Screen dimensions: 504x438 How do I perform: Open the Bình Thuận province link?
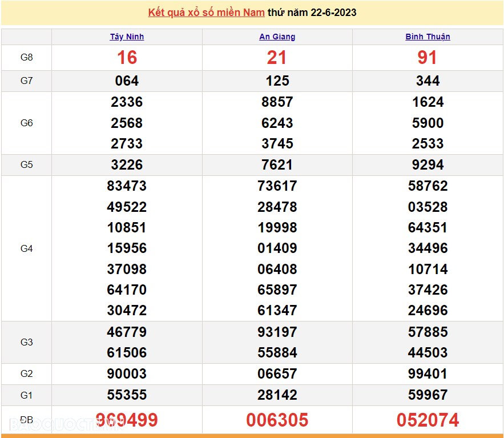click(x=428, y=37)
